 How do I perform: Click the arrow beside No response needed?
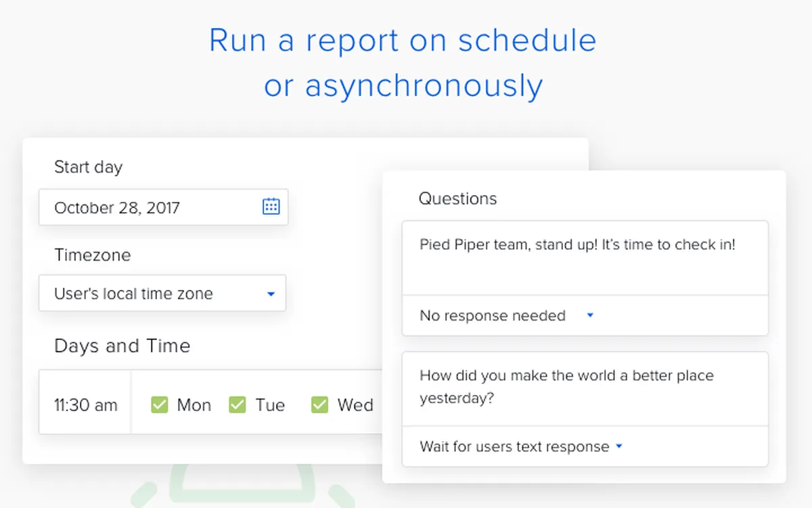click(x=590, y=316)
